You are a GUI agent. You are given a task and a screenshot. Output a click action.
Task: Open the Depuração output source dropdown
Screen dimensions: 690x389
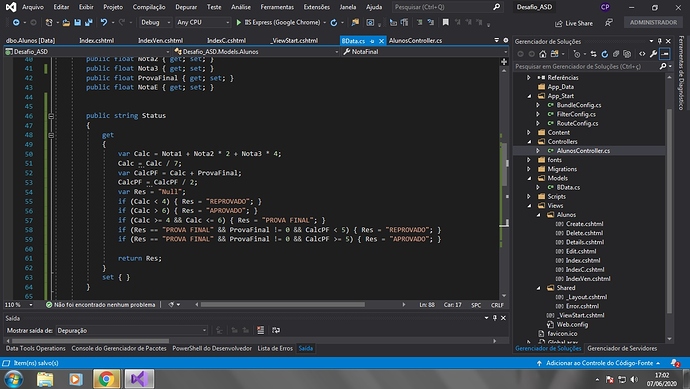(x=131, y=330)
